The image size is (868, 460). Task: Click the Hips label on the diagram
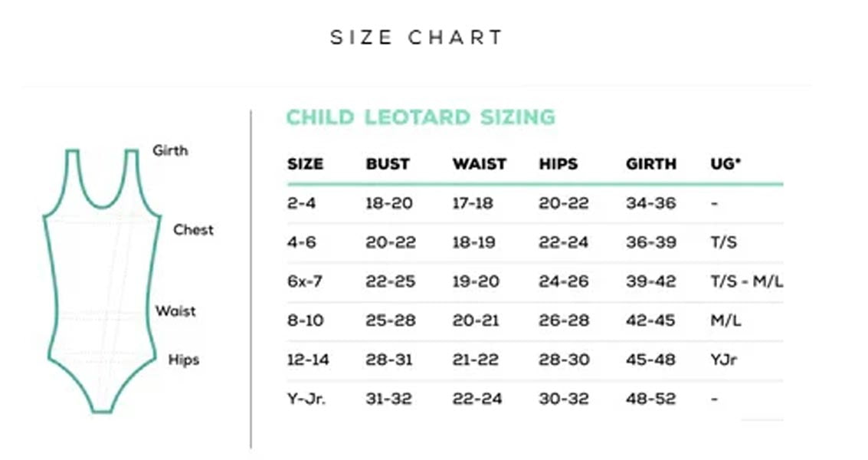point(184,360)
